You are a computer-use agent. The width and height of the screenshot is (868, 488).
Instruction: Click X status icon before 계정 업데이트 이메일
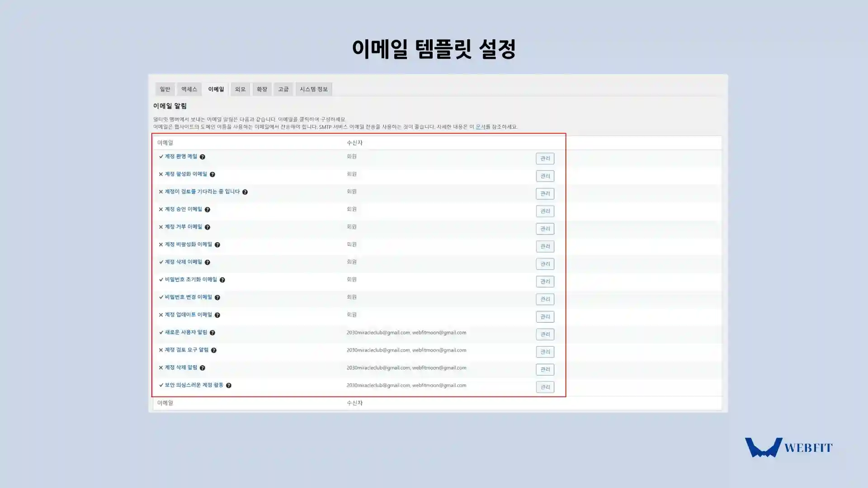161,315
